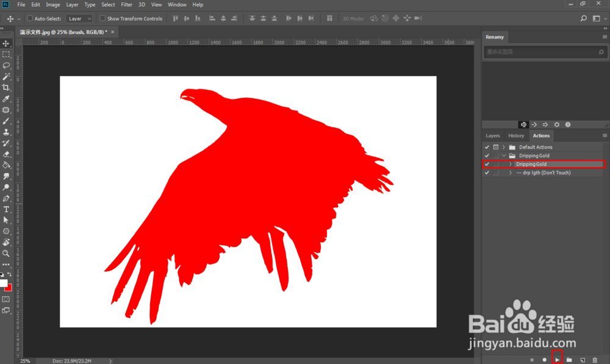Viewport: 610px width, 364px height.
Task: Click the Stop recording button in Actions
Action: [532, 360]
